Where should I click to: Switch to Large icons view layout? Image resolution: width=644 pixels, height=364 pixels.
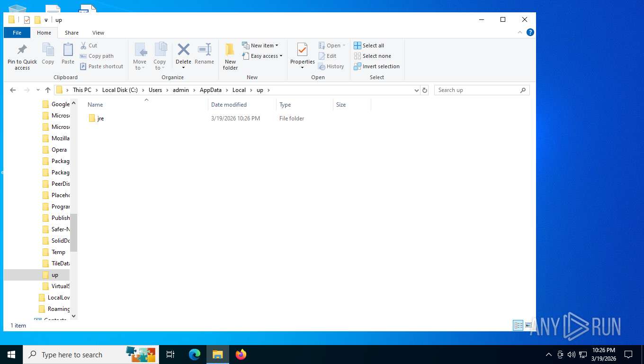528,325
